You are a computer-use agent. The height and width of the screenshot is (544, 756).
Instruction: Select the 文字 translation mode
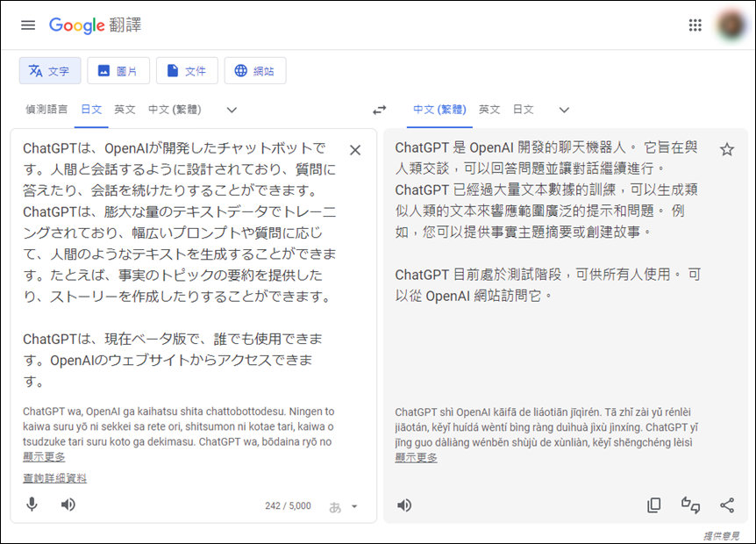click(50, 71)
